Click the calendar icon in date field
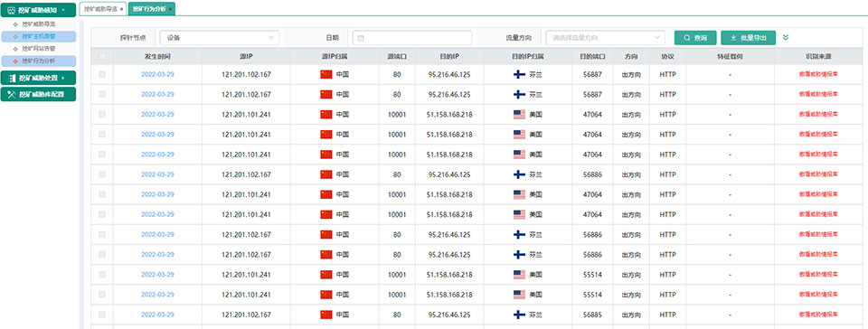 click(361, 38)
